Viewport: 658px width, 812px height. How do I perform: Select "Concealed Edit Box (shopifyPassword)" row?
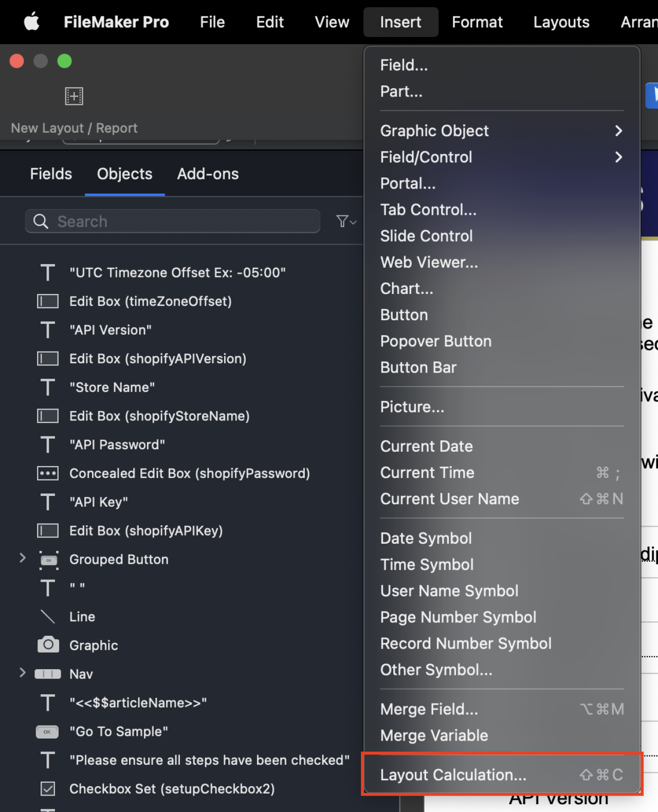181,473
